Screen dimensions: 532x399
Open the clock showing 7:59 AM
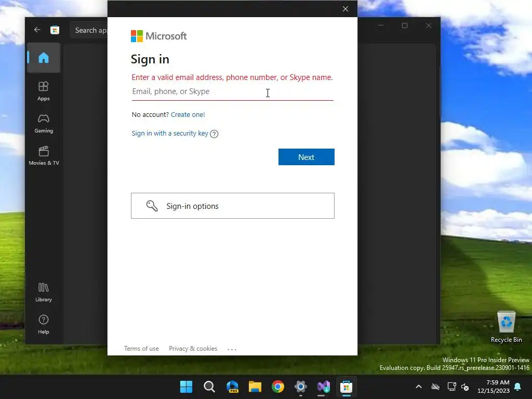494,387
